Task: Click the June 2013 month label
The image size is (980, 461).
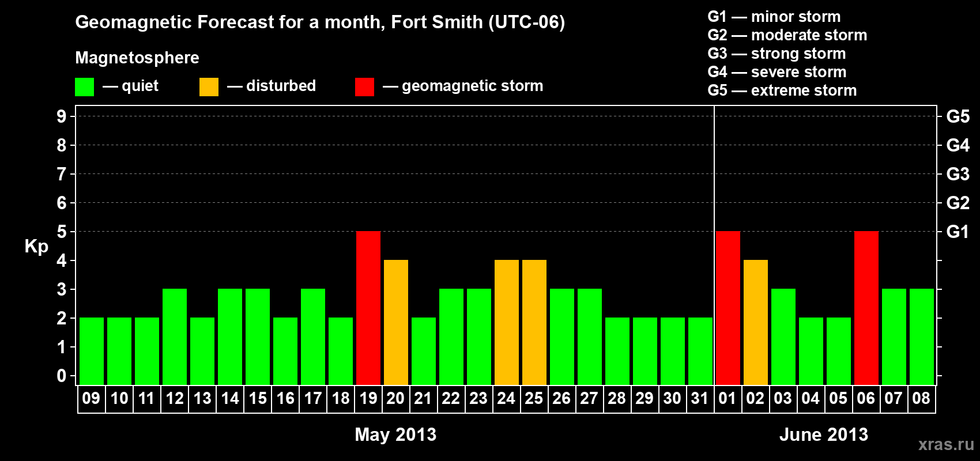Action: point(824,434)
